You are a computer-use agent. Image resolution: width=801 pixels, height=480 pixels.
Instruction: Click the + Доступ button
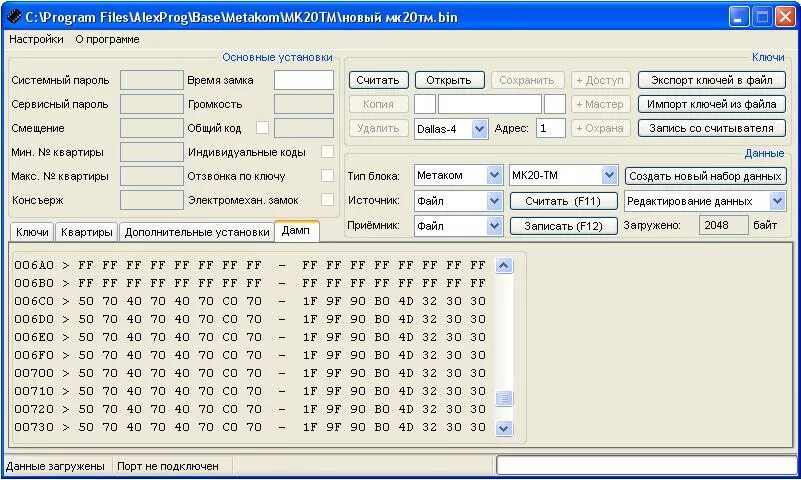point(601,80)
